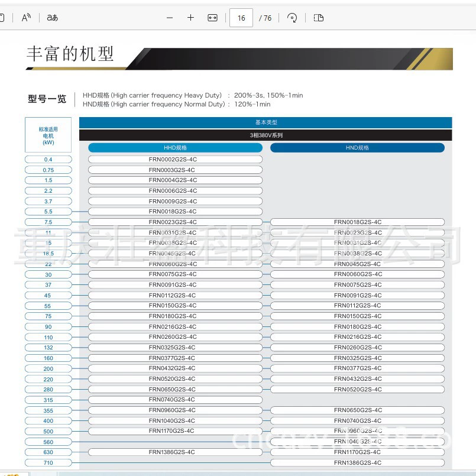Click the 标准适用电机 (kW) header box
The height and width of the screenshot is (476, 476).
click(48, 135)
